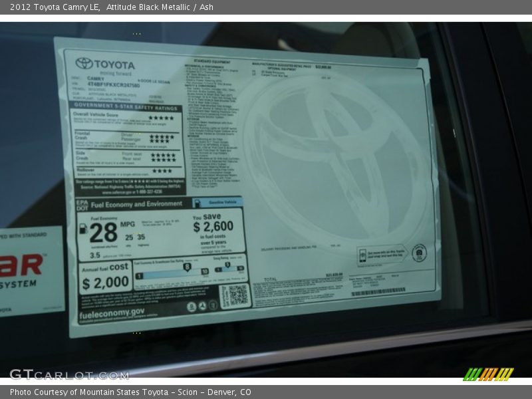The height and width of the screenshot is (399, 532).
Task: Click the gas pump icon in Gasoline Vehicle banner
Action: click(x=197, y=203)
